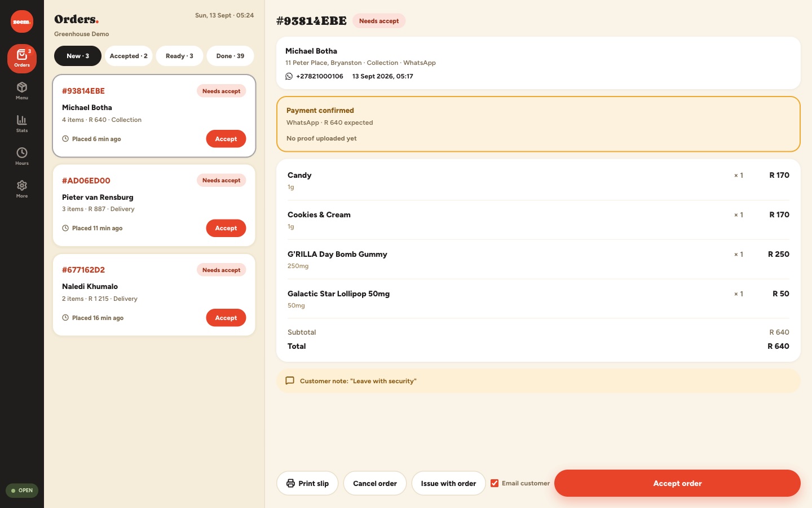
Task: Click the large Accept order button
Action: coord(677,483)
